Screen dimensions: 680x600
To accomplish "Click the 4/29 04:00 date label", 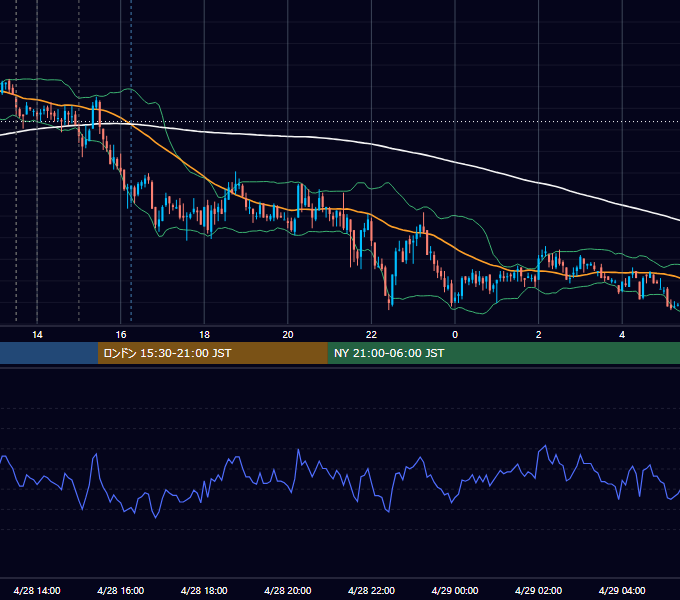I will [622, 590].
